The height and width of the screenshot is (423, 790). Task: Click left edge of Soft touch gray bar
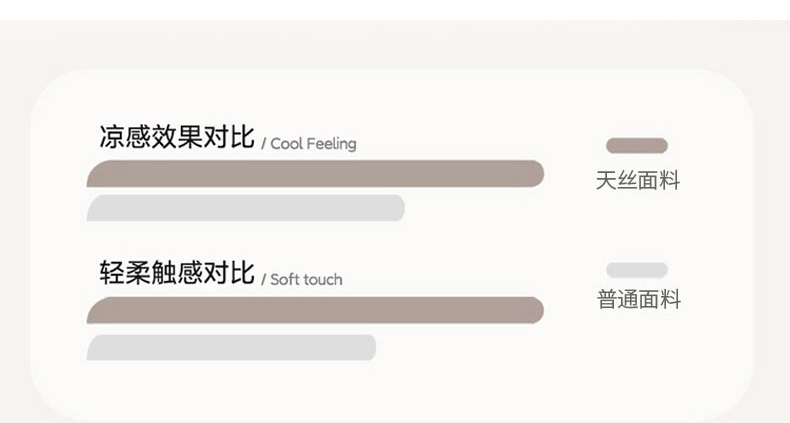(93, 348)
